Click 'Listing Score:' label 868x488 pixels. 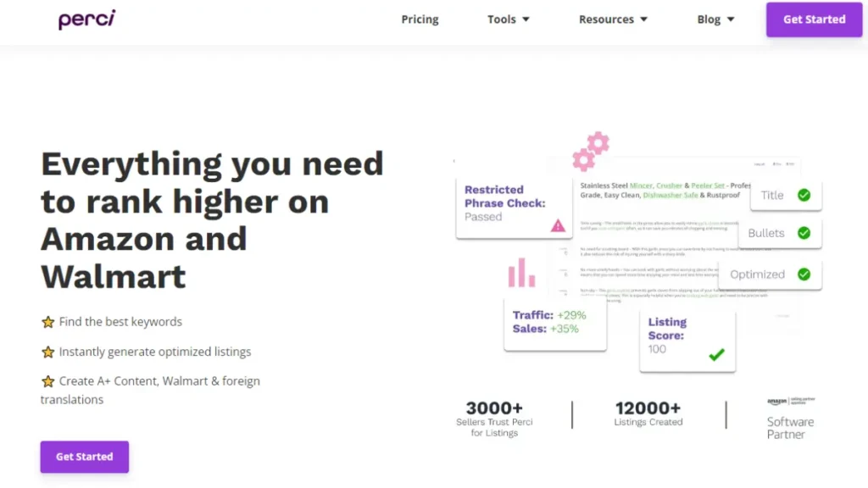pos(667,329)
